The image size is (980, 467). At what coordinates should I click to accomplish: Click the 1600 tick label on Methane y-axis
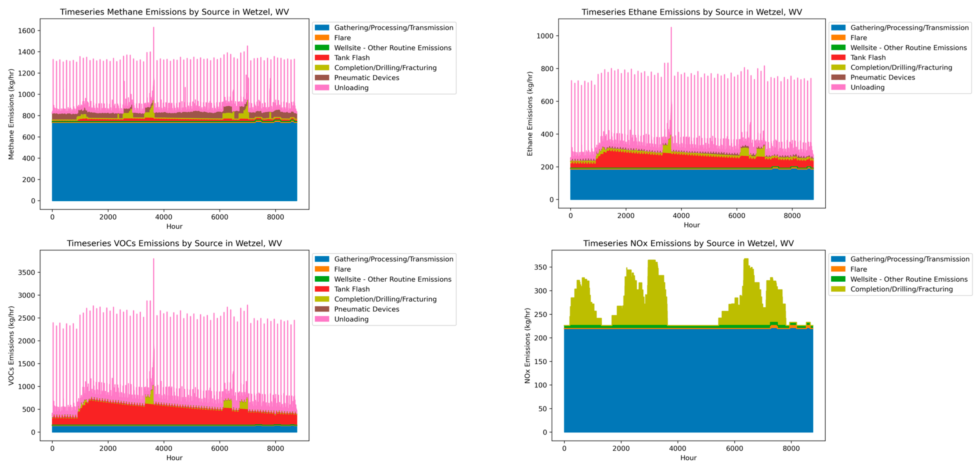click(x=26, y=31)
